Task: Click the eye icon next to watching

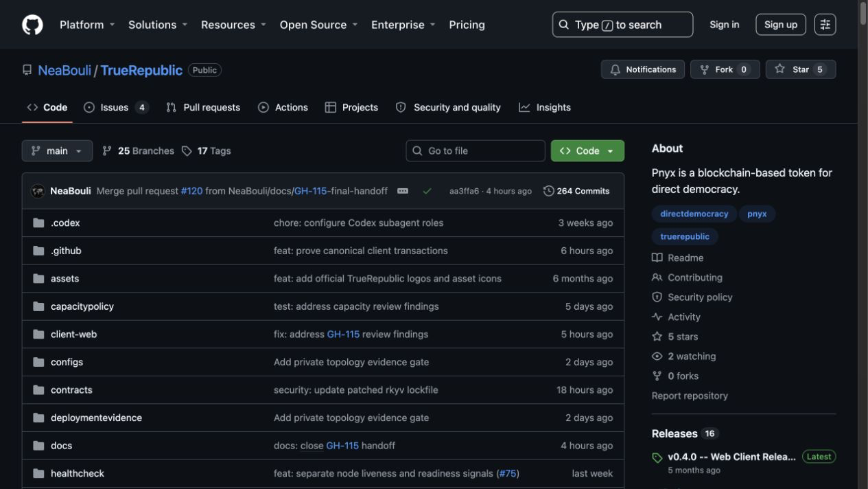Action: pyautogui.click(x=657, y=356)
